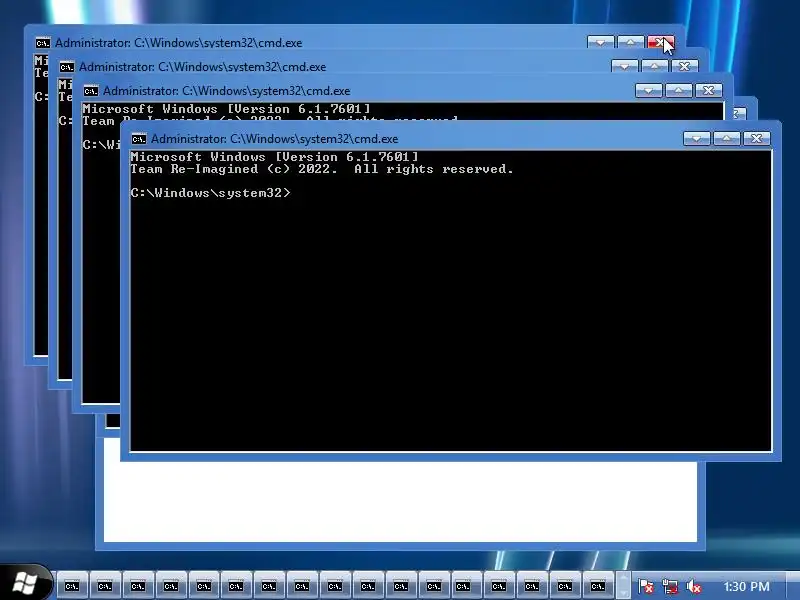This screenshot has height=600, width=800.
Task: Close the rearmost cmd window with red button
Action: [661, 42]
